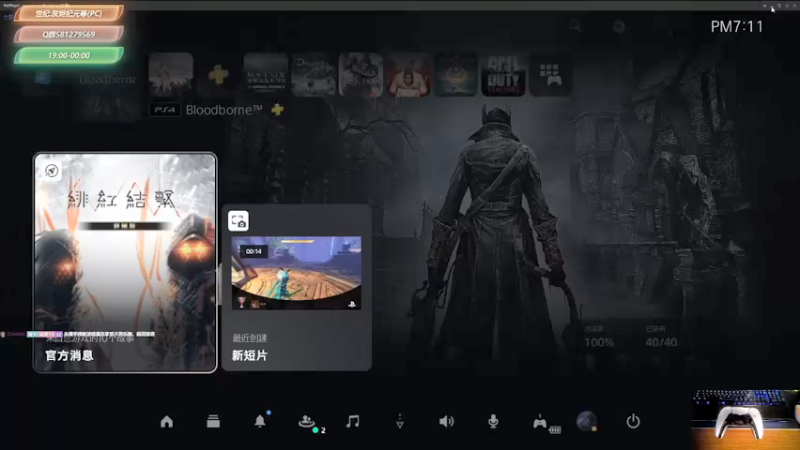
Task: Open Game Base friends icon
Action: click(307, 421)
